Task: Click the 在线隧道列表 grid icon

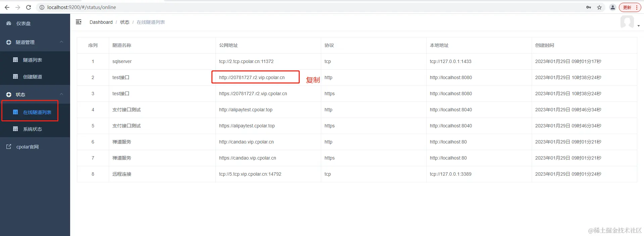Action: [x=15, y=112]
